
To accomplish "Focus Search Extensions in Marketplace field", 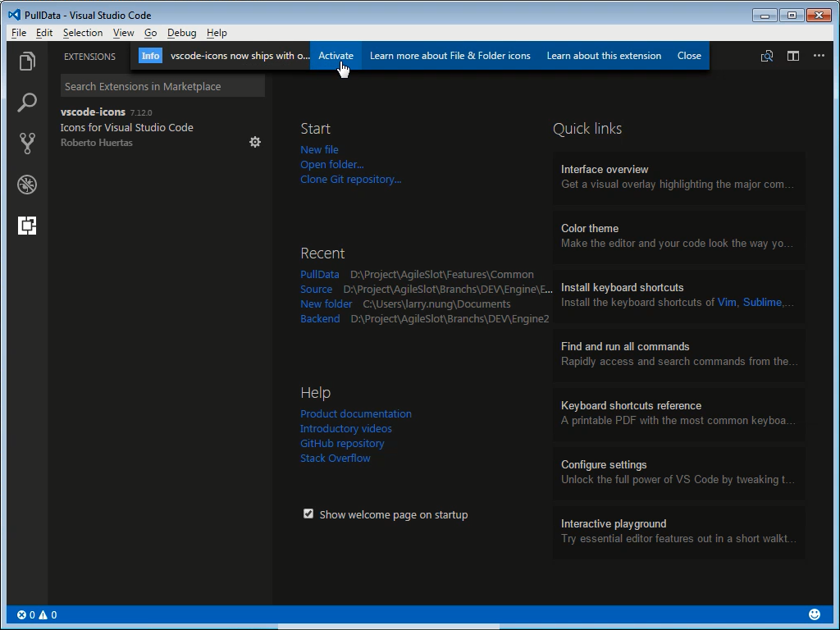I will point(162,86).
